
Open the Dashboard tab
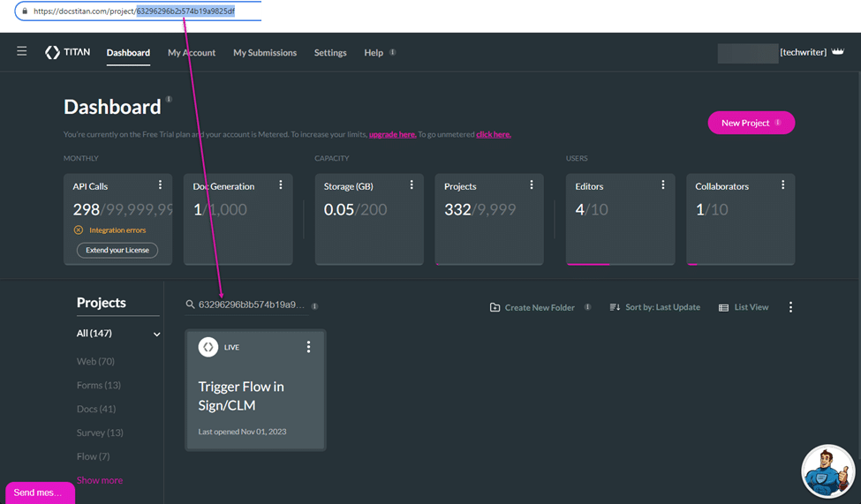[x=128, y=53]
